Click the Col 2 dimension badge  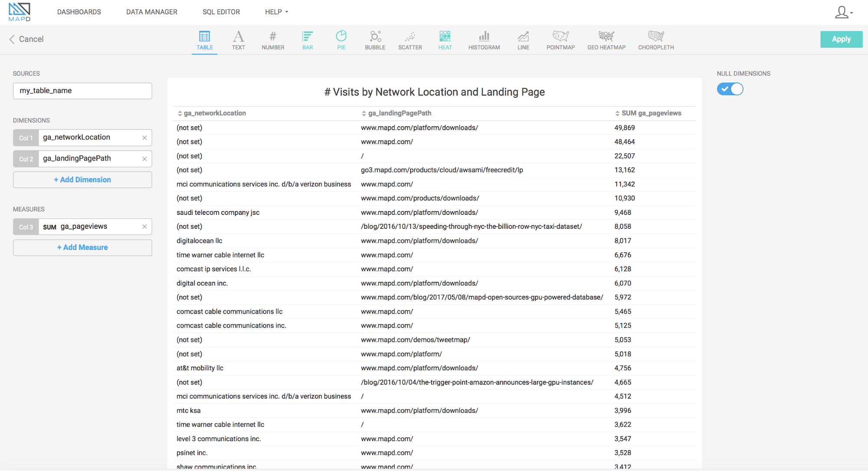(26, 159)
